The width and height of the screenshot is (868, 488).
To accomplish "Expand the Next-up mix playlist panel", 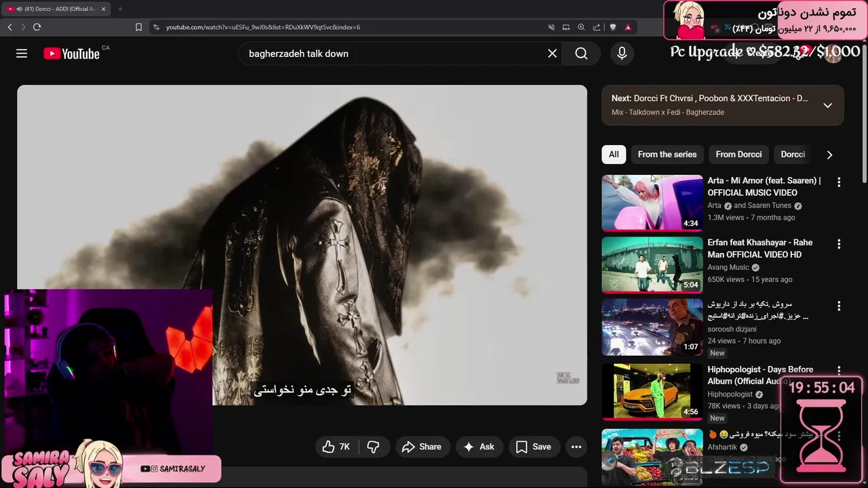I will 827,105.
